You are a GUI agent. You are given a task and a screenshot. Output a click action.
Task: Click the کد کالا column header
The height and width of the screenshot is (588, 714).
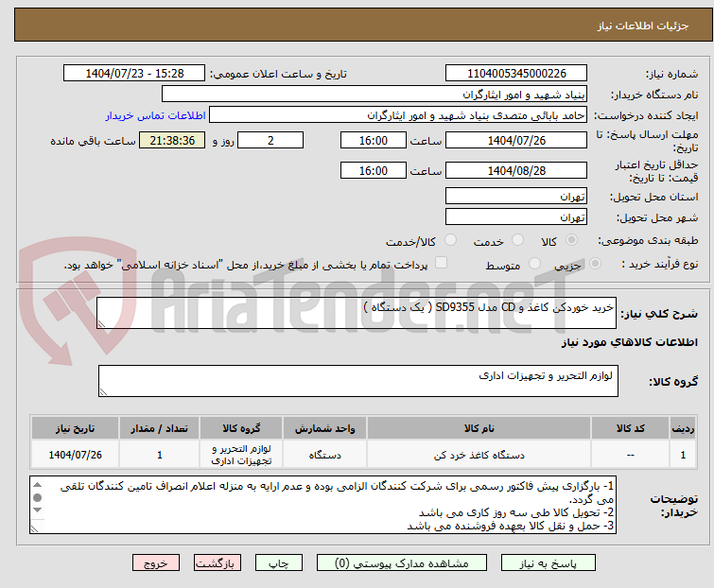[x=630, y=428]
